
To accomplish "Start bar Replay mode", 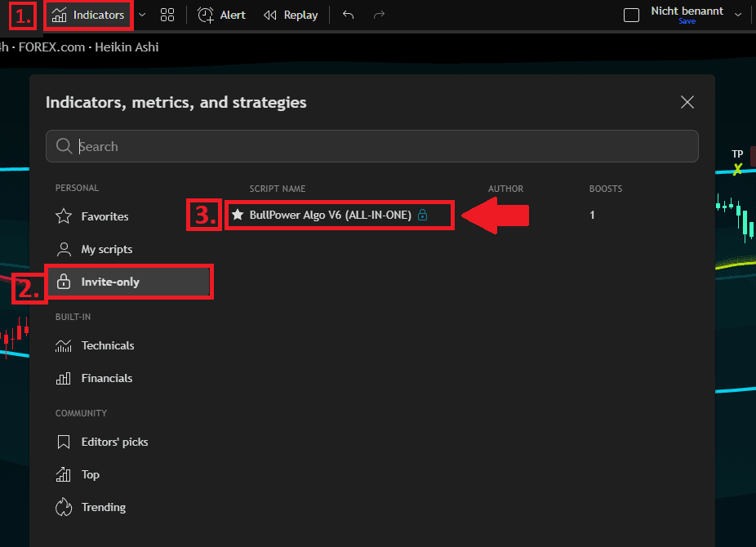I will tap(291, 16).
